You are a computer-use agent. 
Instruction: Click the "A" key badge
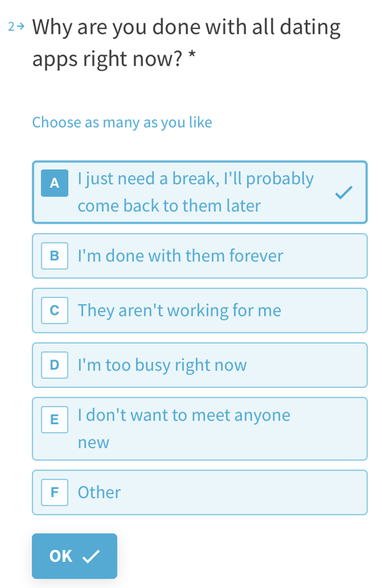point(54,183)
